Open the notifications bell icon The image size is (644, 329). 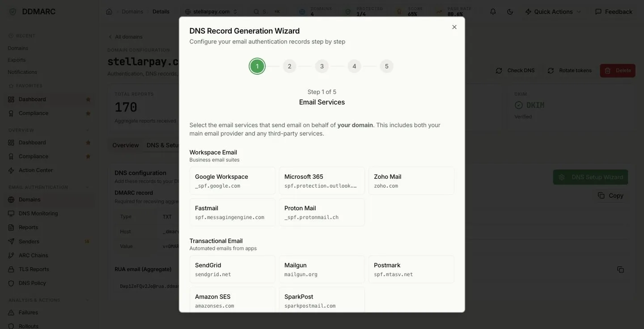[x=493, y=12]
